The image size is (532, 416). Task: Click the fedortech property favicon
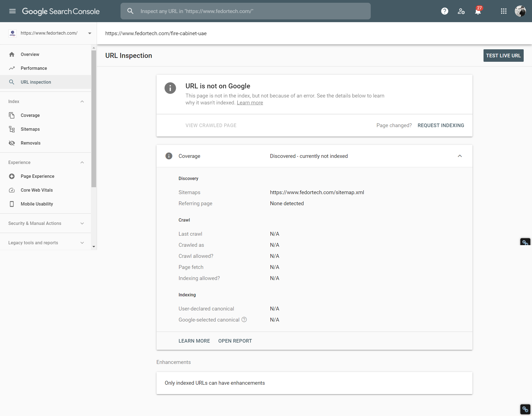click(x=12, y=33)
